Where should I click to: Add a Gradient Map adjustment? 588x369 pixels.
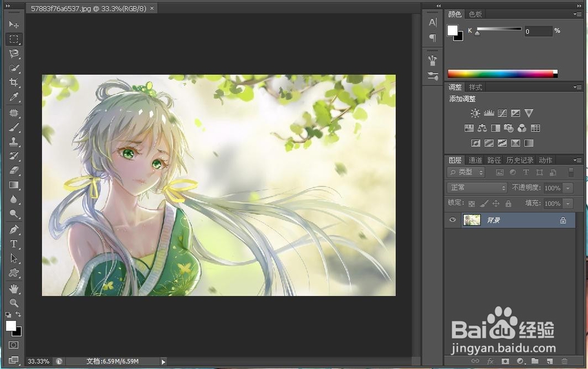click(529, 143)
